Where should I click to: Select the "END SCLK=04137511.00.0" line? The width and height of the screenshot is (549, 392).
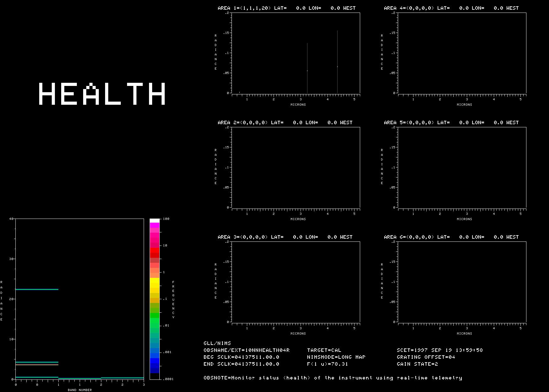[x=241, y=364]
